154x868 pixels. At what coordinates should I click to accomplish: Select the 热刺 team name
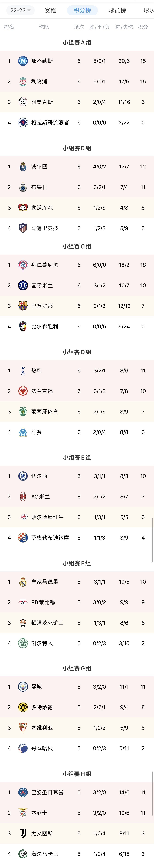tap(36, 371)
